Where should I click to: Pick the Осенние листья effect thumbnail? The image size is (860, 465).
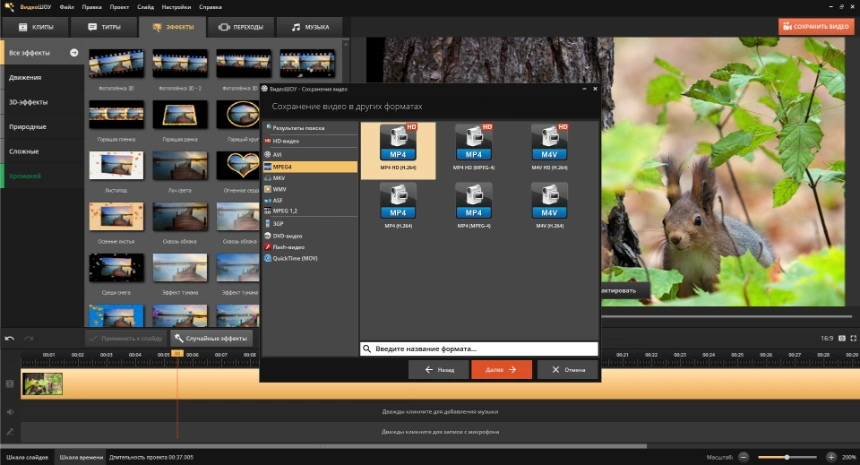pos(116,216)
